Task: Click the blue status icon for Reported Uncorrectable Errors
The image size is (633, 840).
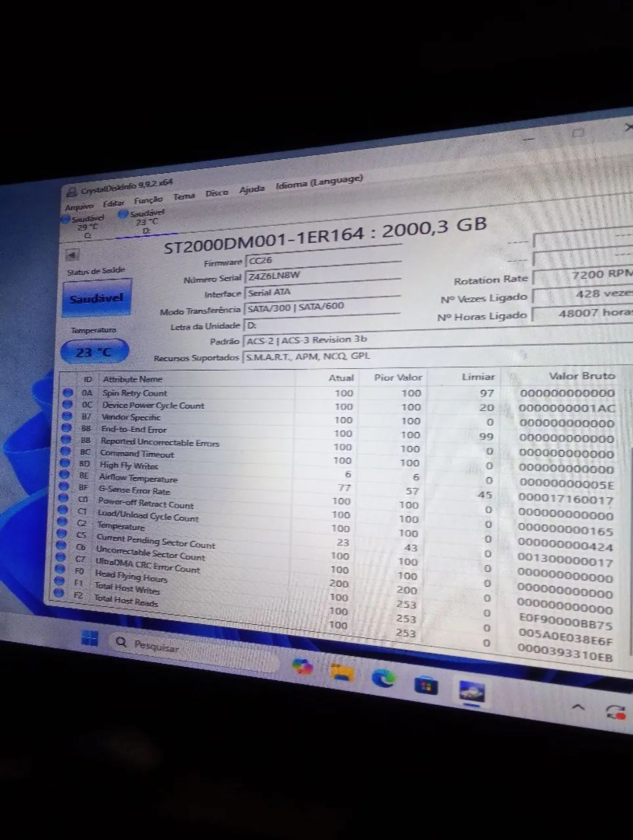Action: (x=65, y=440)
